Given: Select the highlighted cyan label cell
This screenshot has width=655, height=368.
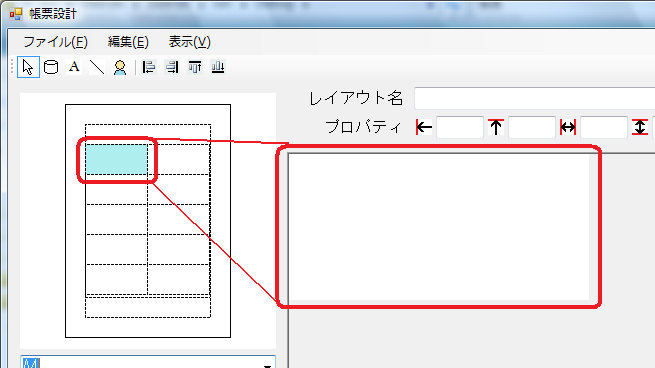Looking at the screenshot, I should [116, 159].
